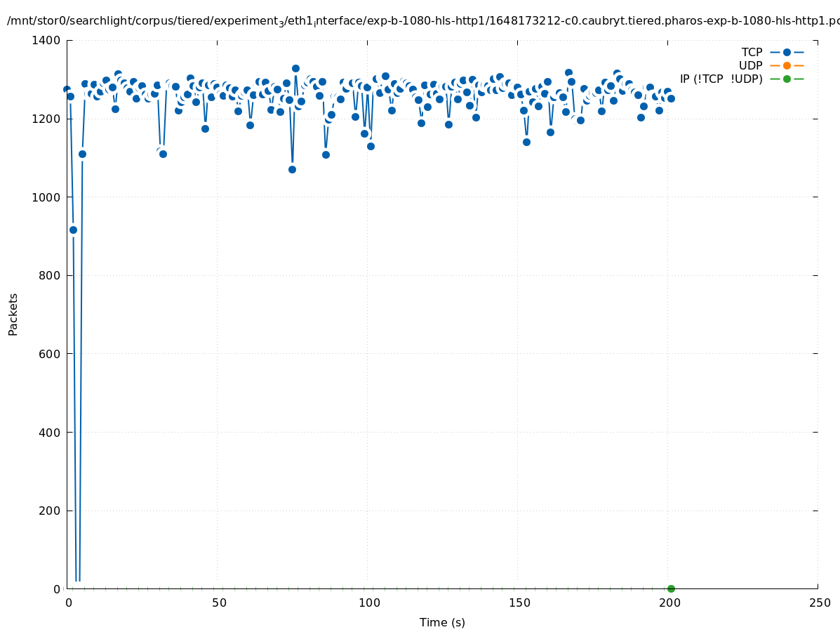
Task: Click the 600 tick on the y-axis
Action: pyautogui.click(x=49, y=354)
